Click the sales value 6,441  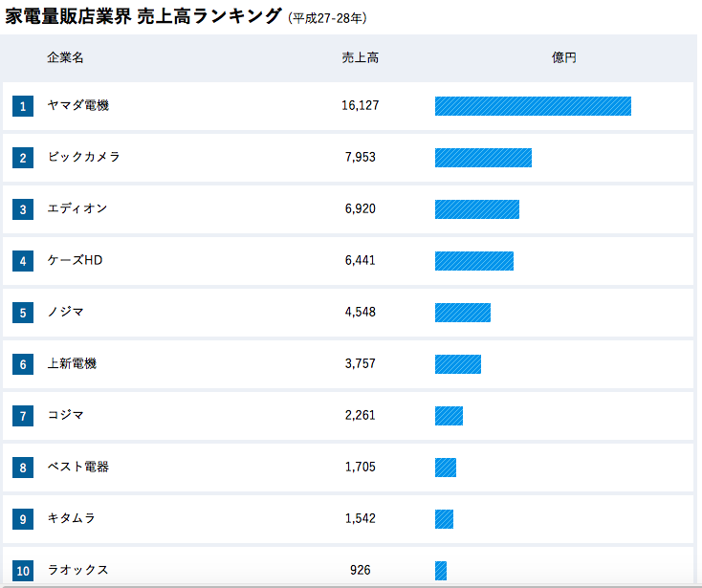point(360,260)
